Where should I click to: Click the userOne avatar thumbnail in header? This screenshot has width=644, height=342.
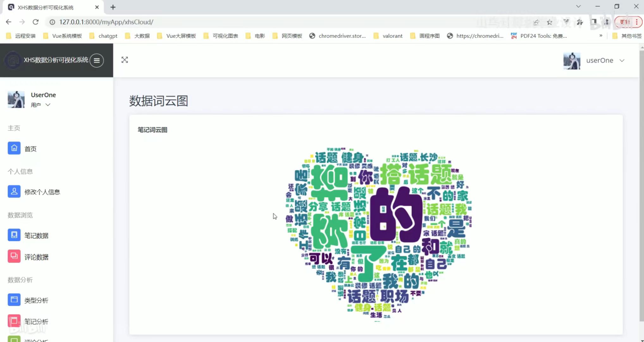tap(572, 61)
